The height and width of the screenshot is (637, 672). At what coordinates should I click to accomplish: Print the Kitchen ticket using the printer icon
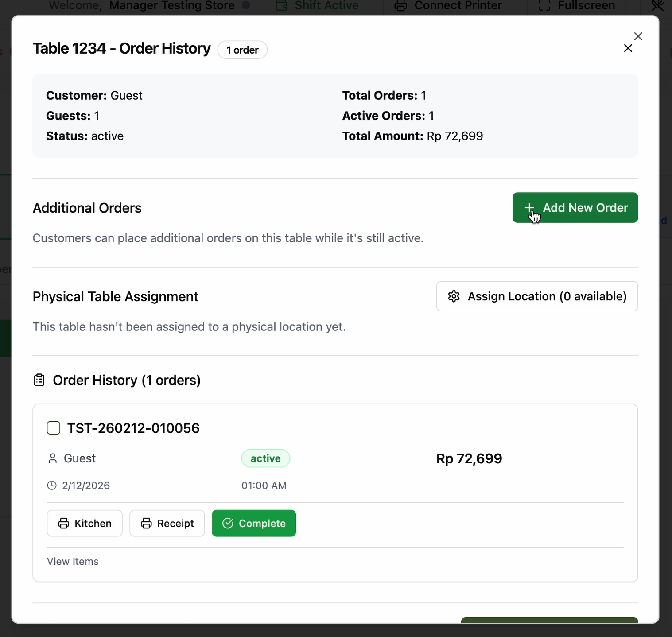(64, 524)
